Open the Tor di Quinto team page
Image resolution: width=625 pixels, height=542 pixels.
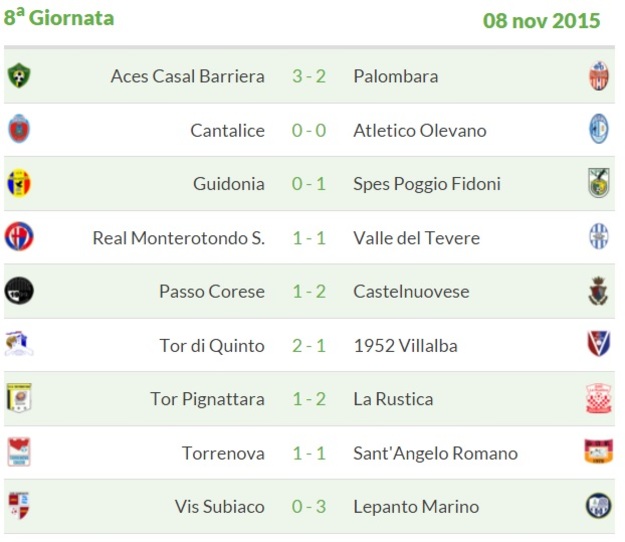click(x=212, y=346)
